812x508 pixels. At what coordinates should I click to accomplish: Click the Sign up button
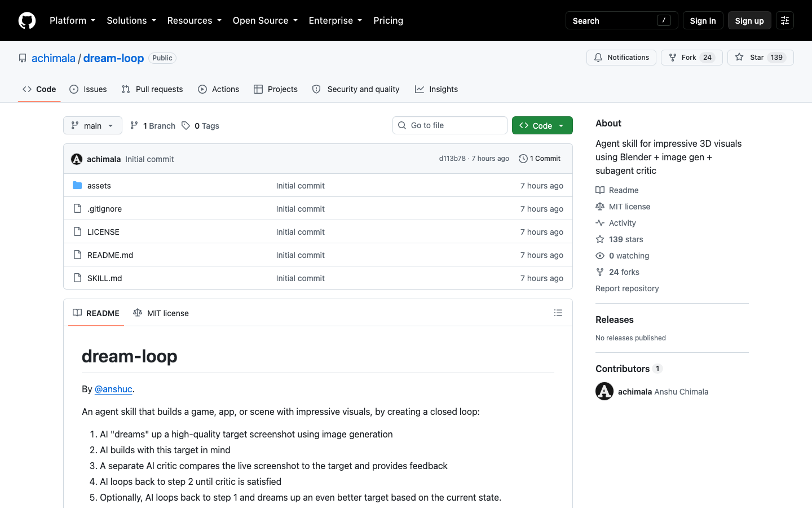[x=749, y=20]
